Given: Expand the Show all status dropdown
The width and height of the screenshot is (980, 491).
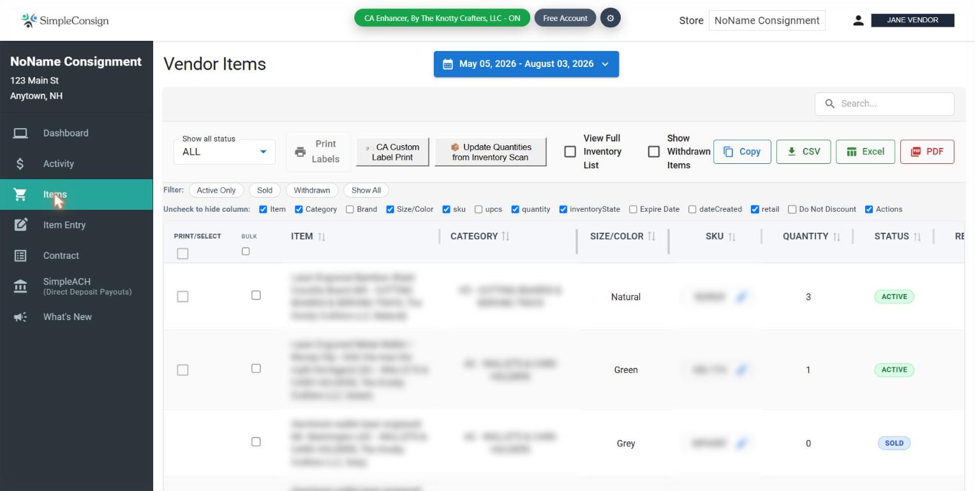Looking at the screenshot, I should point(225,152).
